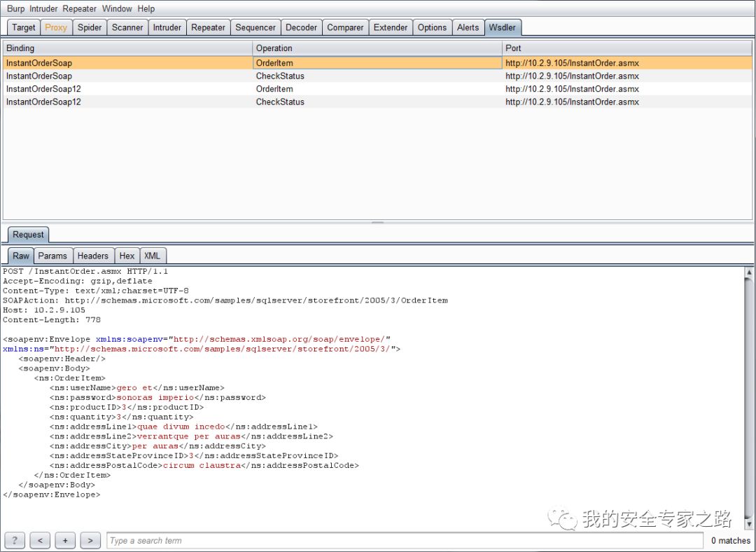Switch to Params request view
The image size is (756, 552).
[52, 256]
